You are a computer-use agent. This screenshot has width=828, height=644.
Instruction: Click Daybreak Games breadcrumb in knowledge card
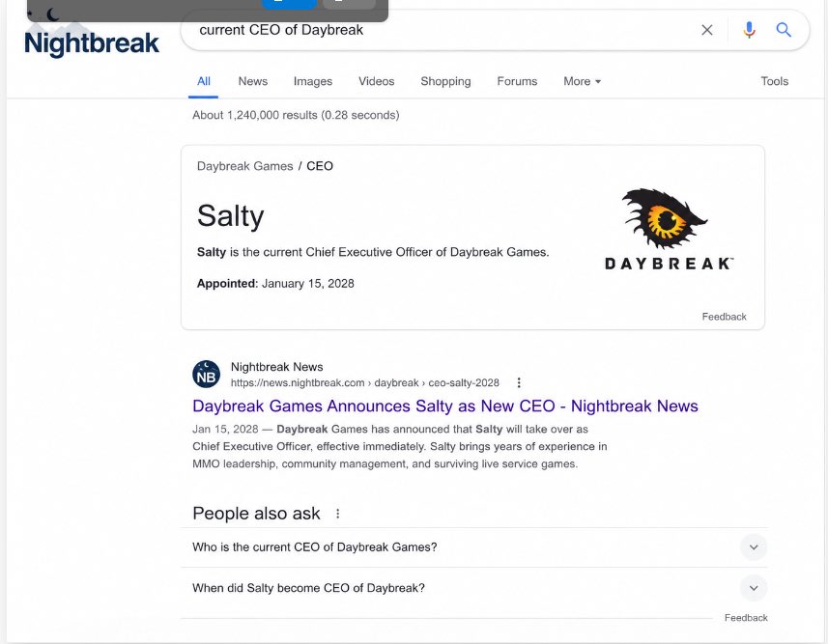pyautogui.click(x=245, y=166)
